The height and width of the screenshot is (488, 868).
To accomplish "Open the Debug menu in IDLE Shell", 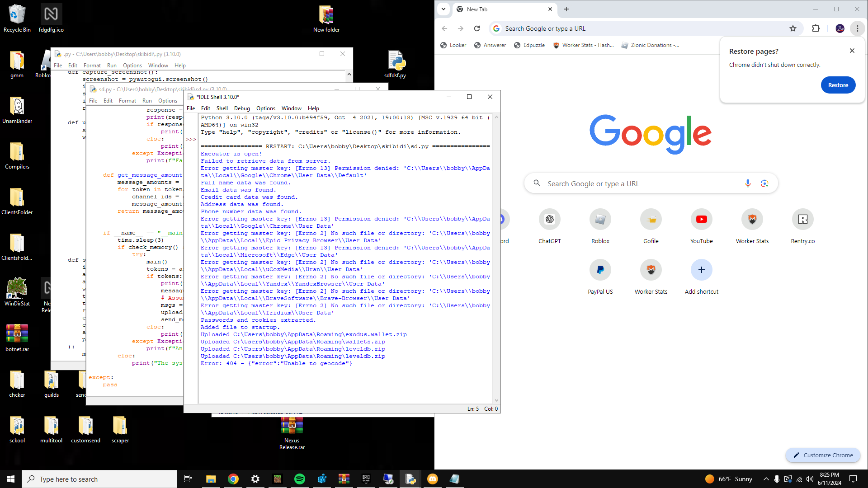I will (242, 108).
